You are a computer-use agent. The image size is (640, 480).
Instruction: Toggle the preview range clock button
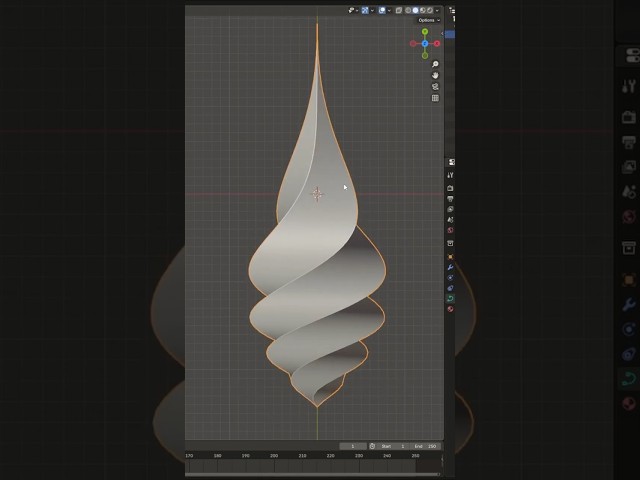click(372, 446)
